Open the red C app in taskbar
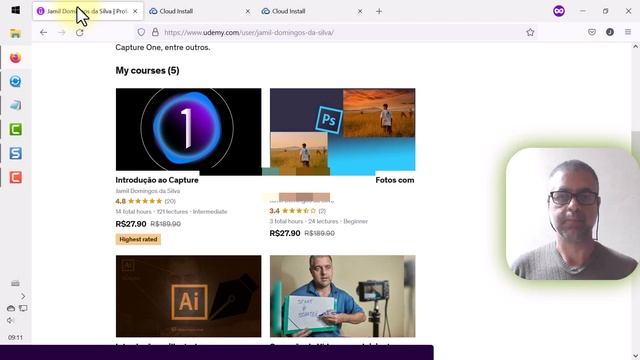Viewport: 640px width, 360px height. point(16,178)
